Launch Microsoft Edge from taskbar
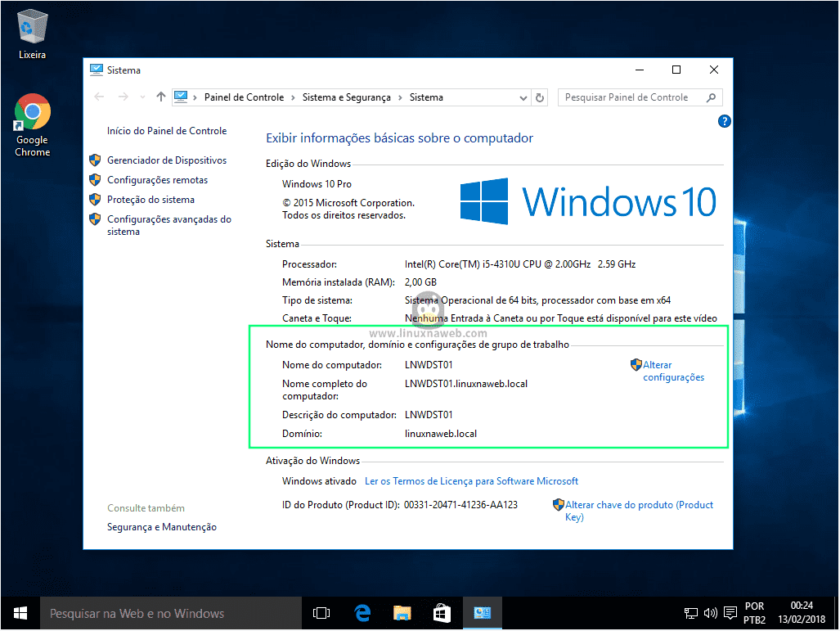 tap(362, 613)
